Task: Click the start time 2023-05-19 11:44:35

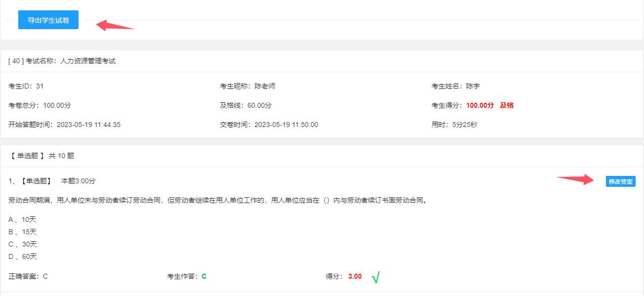Action: pyautogui.click(x=88, y=125)
